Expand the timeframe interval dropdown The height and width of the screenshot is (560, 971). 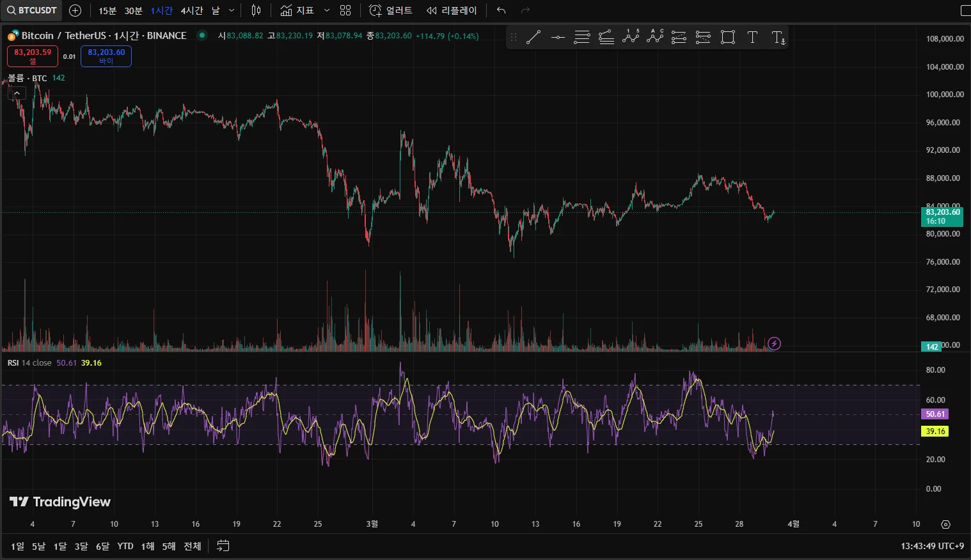(x=232, y=10)
